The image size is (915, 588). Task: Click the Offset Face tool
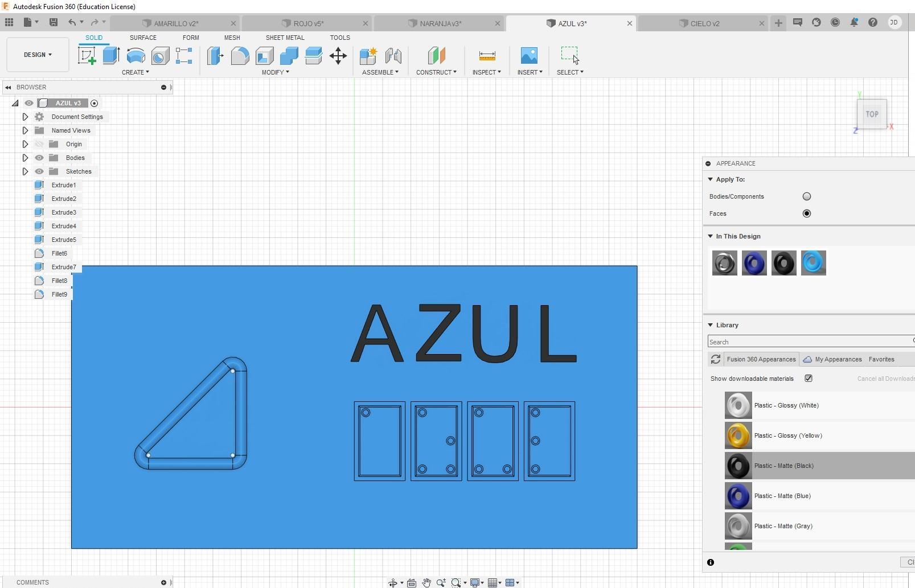click(x=313, y=56)
